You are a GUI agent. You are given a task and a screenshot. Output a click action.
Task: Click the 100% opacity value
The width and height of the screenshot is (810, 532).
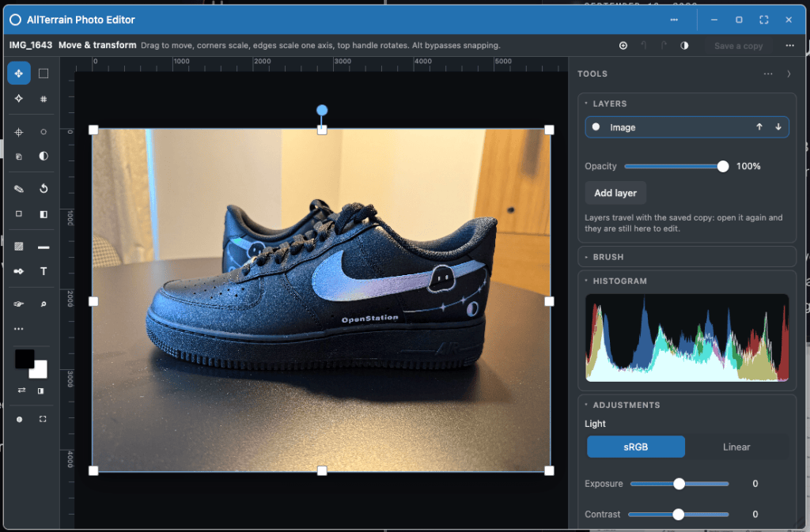[748, 166]
